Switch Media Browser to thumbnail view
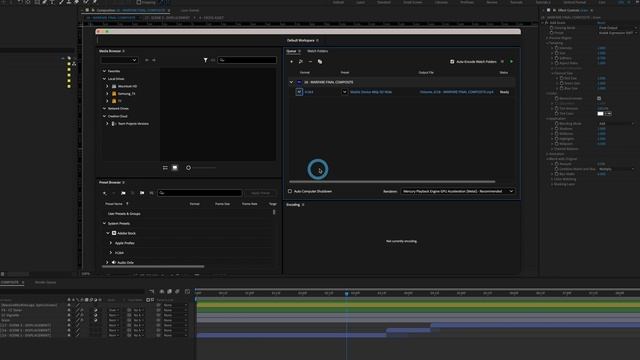The image size is (640, 360). 175,168
